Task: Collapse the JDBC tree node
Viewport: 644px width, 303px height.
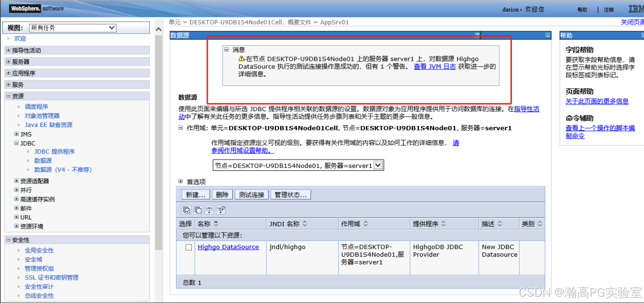Action: 16,143
